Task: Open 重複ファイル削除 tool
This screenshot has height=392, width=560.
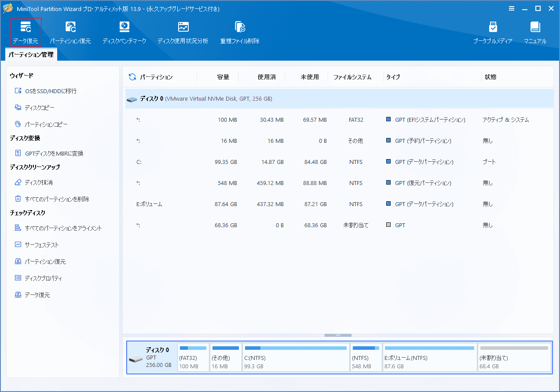Action: tap(240, 32)
